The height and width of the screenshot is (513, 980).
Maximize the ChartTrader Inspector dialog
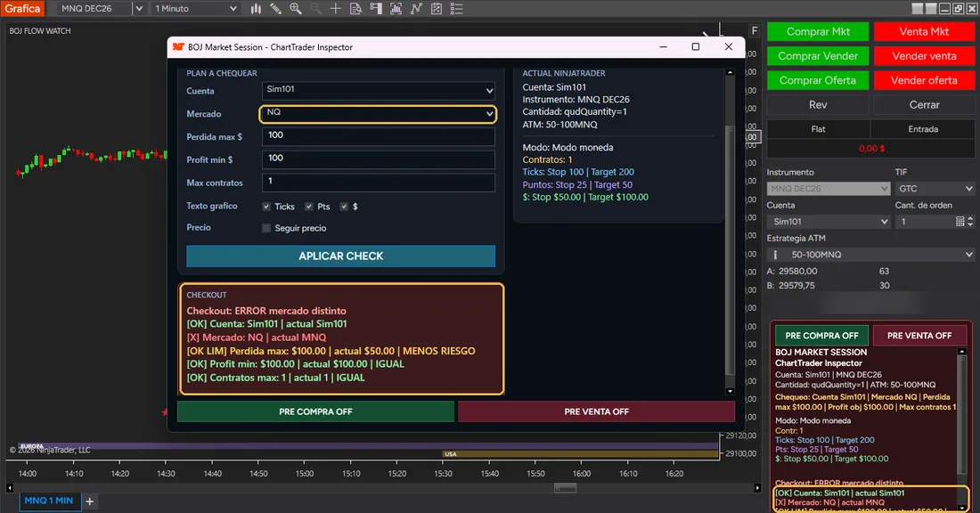[696, 47]
